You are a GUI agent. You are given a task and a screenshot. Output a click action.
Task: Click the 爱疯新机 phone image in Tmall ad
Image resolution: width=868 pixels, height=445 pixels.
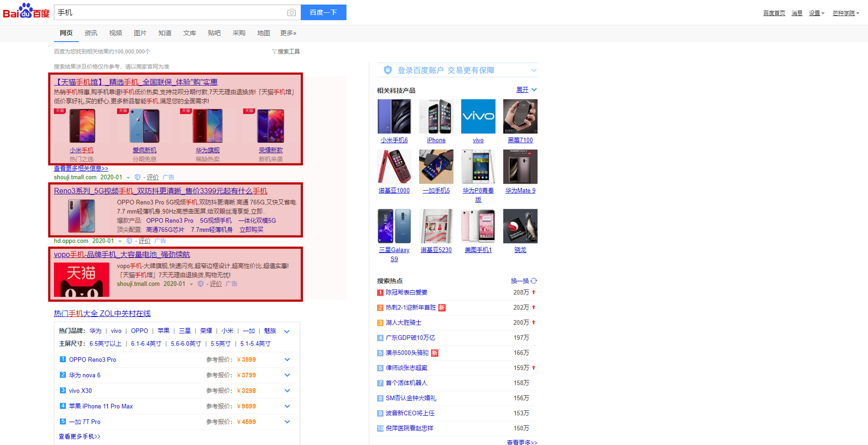145,126
